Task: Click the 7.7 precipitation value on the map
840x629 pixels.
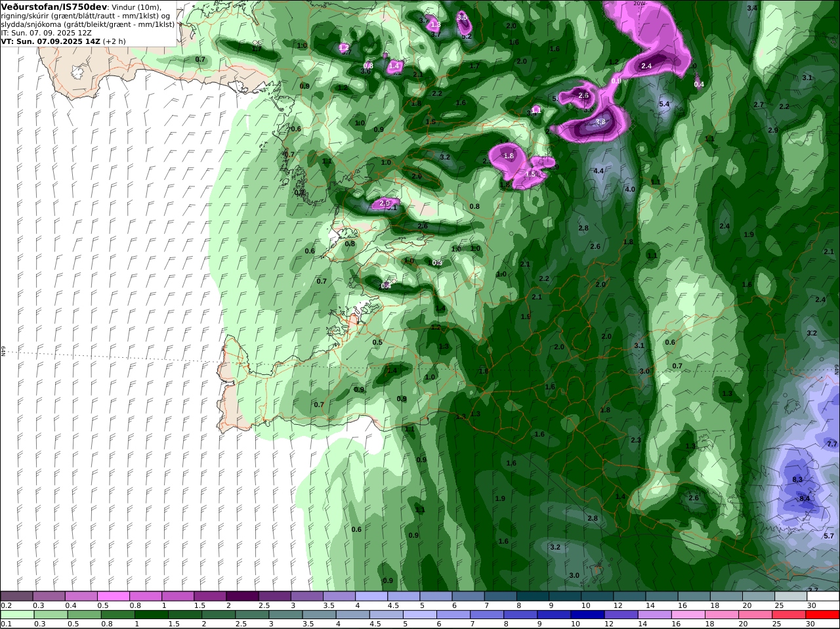Action: [832, 444]
